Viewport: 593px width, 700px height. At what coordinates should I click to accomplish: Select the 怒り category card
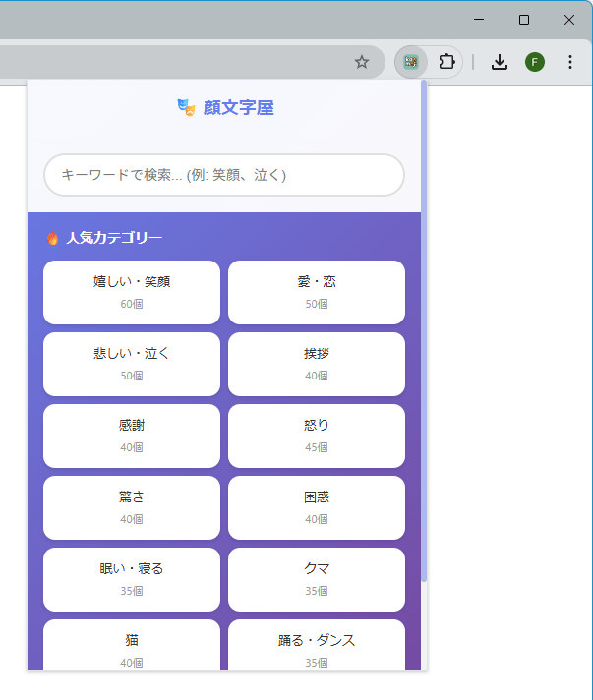317,436
